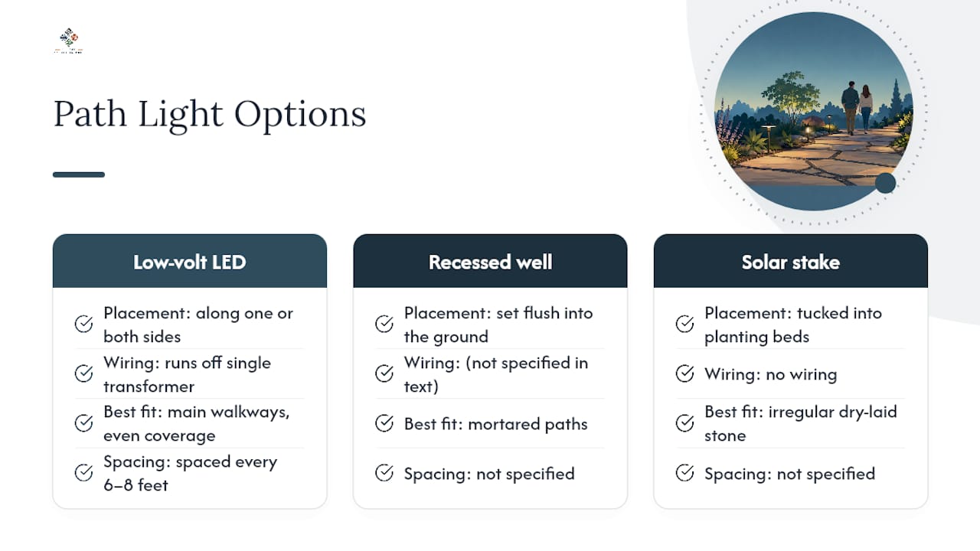Viewport: 980px width, 551px height.
Task: Click the 'Path Light Options' slide title
Action: pyautogui.click(x=210, y=114)
